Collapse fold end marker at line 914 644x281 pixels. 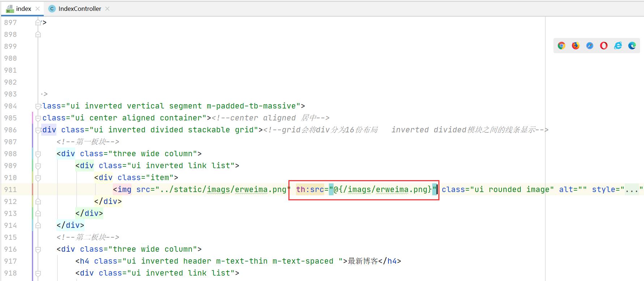click(x=38, y=225)
